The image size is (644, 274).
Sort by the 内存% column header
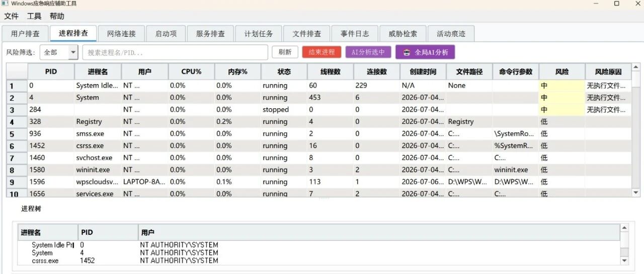point(237,72)
